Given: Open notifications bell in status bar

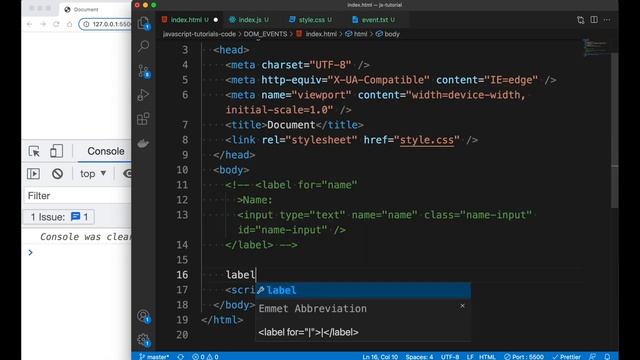Looking at the screenshot, I should (x=607, y=356).
